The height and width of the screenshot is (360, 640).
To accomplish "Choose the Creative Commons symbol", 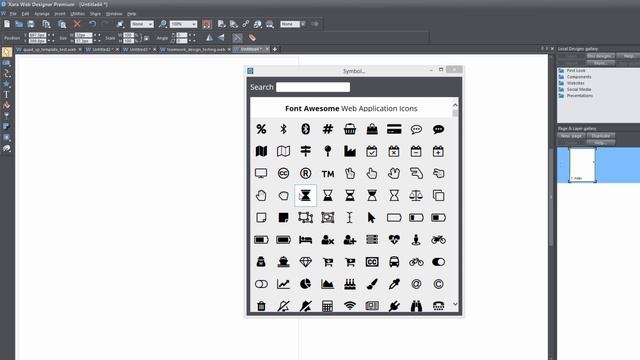I will point(283,173).
